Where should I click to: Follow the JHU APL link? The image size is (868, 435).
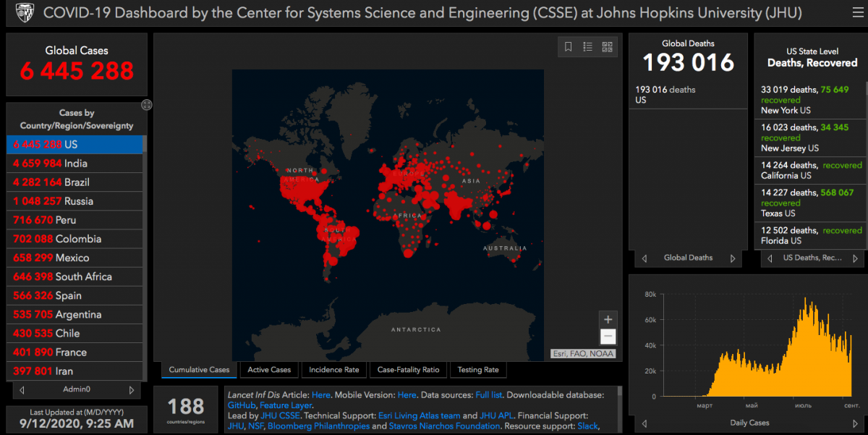pos(496,415)
